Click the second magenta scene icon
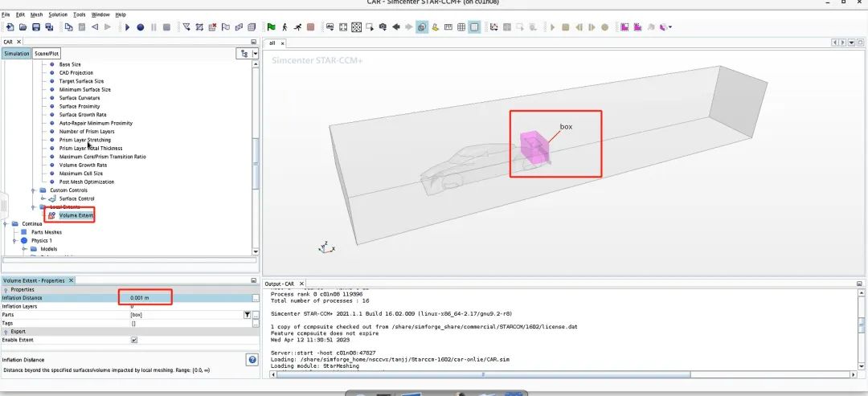 (x=637, y=27)
